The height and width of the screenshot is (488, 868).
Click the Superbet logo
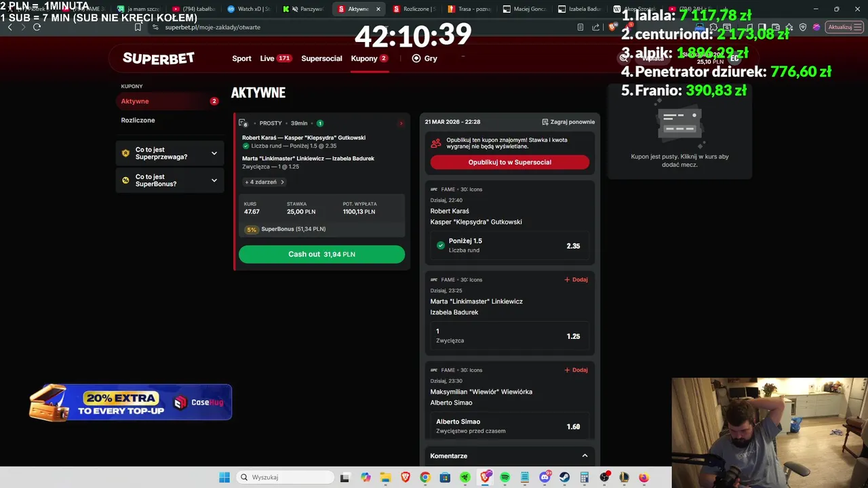click(x=159, y=58)
